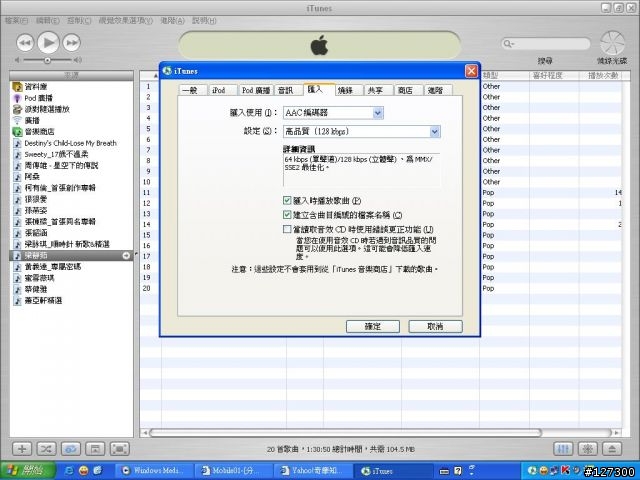640x480 pixels.
Task: Open the 檔案 File menu
Action: coord(17,20)
